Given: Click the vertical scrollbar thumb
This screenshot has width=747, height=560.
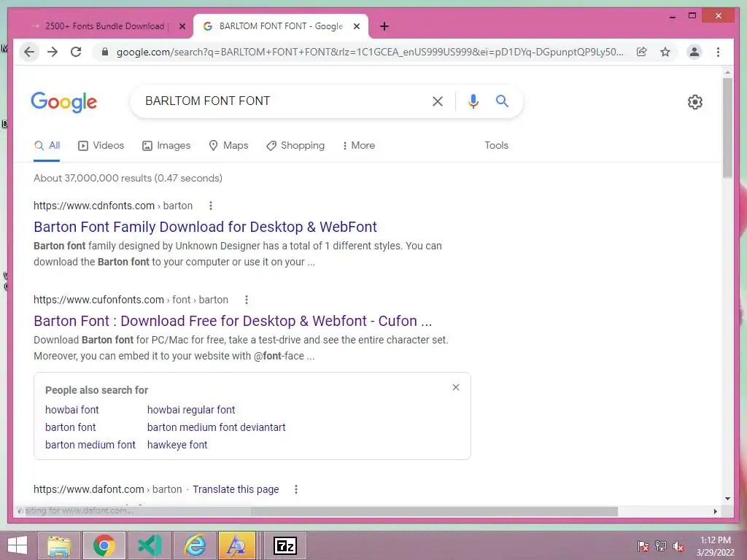Looking at the screenshot, I should pyautogui.click(x=727, y=127).
